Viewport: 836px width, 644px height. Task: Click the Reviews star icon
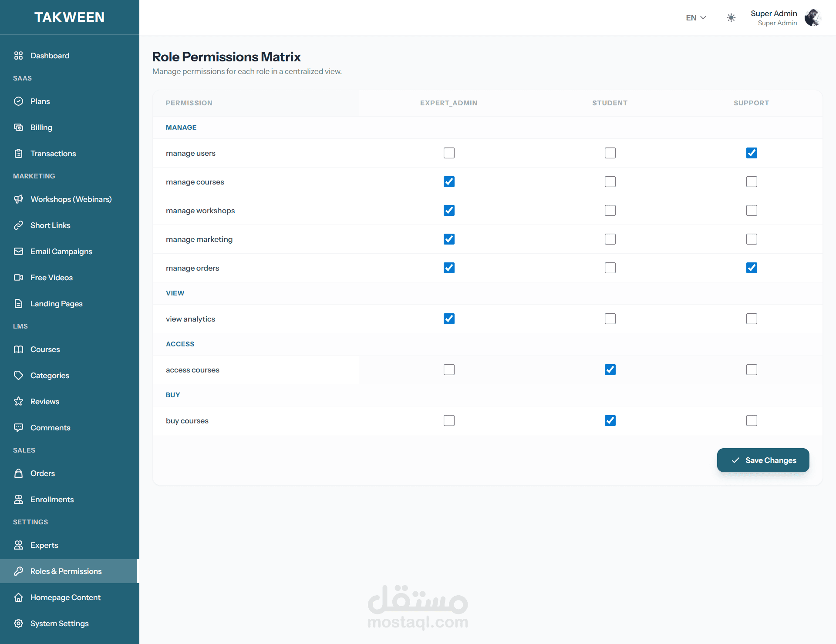18,402
